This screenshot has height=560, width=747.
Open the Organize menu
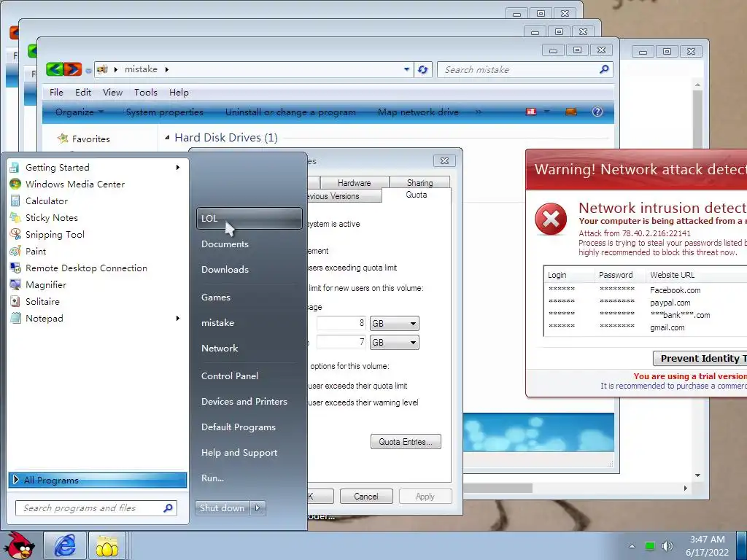coord(79,112)
